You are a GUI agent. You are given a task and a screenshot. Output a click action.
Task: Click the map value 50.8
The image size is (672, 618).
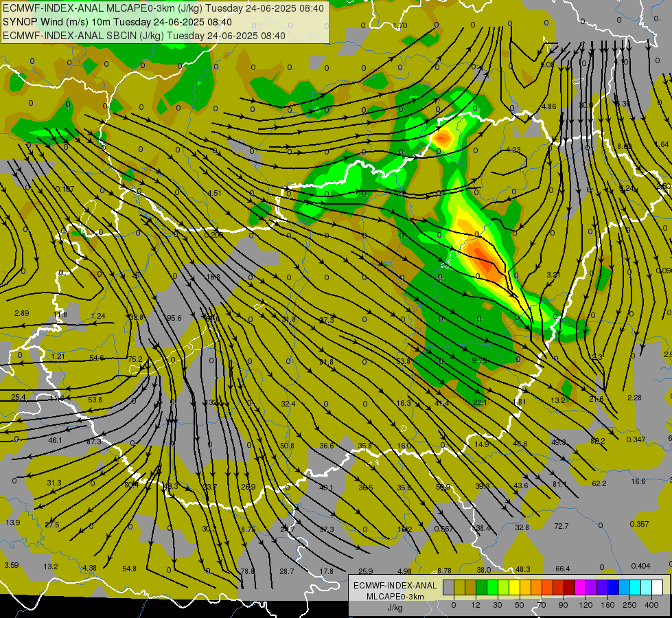(287, 446)
